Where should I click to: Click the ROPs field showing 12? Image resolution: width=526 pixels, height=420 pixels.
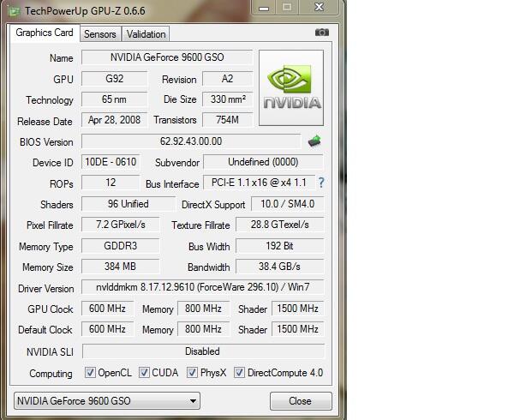point(111,183)
